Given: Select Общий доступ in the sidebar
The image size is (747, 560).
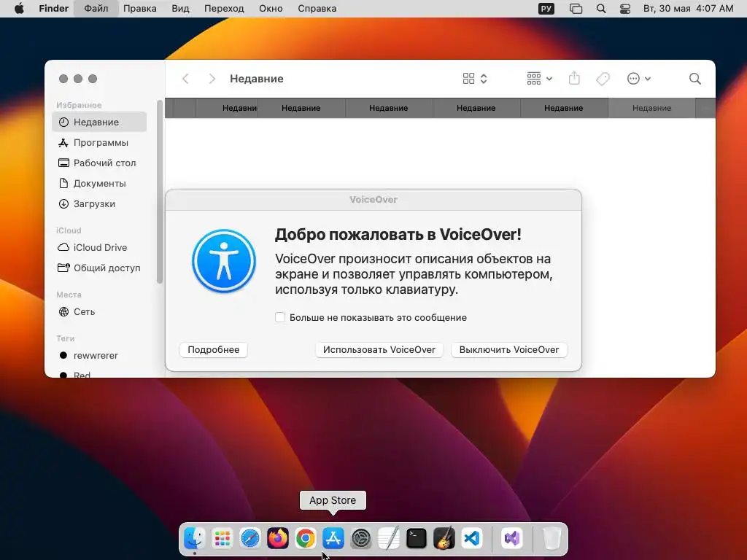Looking at the screenshot, I should [99, 268].
